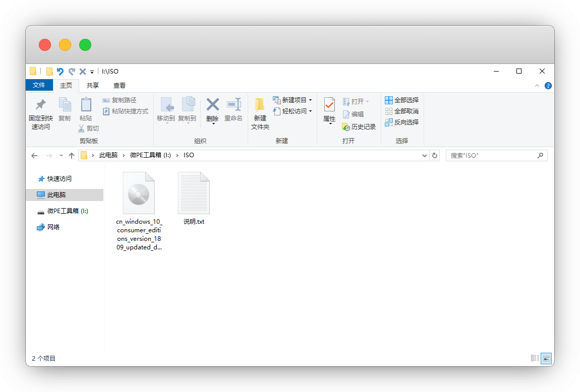Open the File (文件) menu tab

point(39,86)
